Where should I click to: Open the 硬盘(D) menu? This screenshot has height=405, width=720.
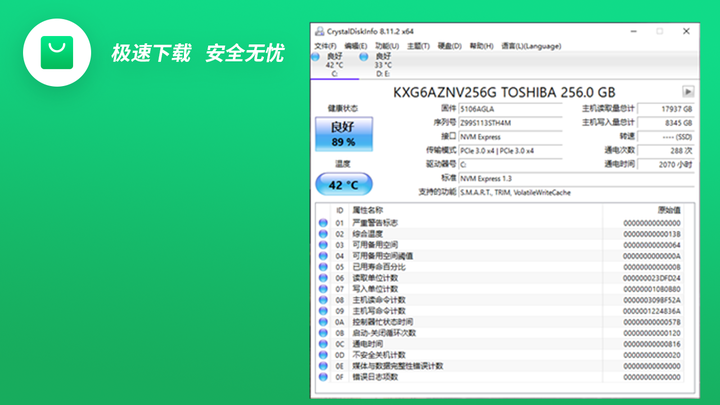449,46
